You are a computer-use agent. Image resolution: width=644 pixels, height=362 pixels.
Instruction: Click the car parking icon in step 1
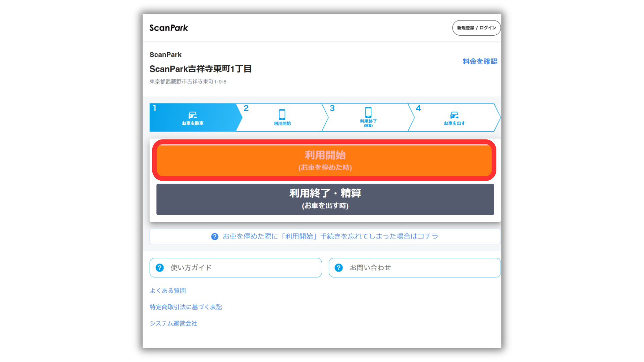point(193,115)
